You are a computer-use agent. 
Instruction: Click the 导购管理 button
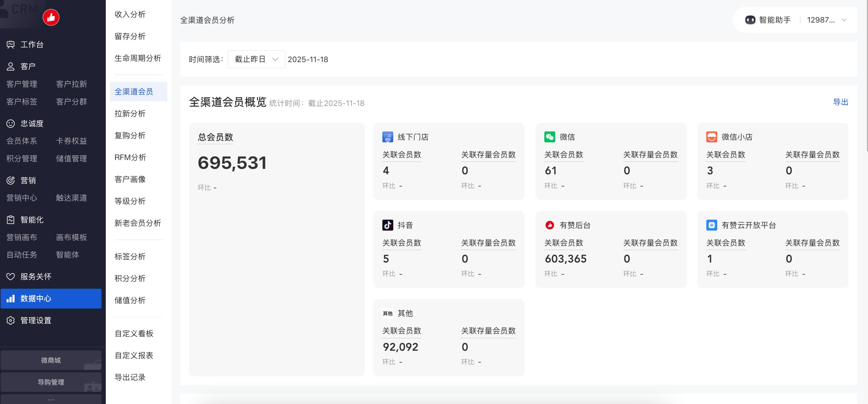point(51,382)
